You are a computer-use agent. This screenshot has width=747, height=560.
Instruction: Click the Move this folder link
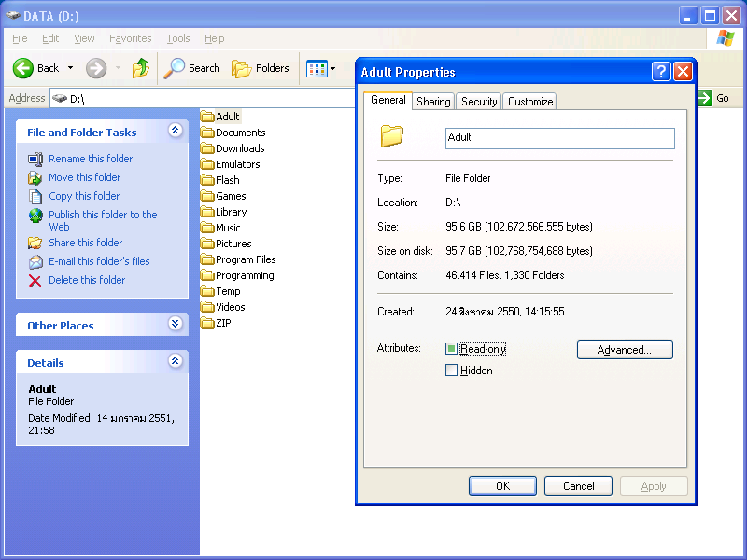pos(85,177)
